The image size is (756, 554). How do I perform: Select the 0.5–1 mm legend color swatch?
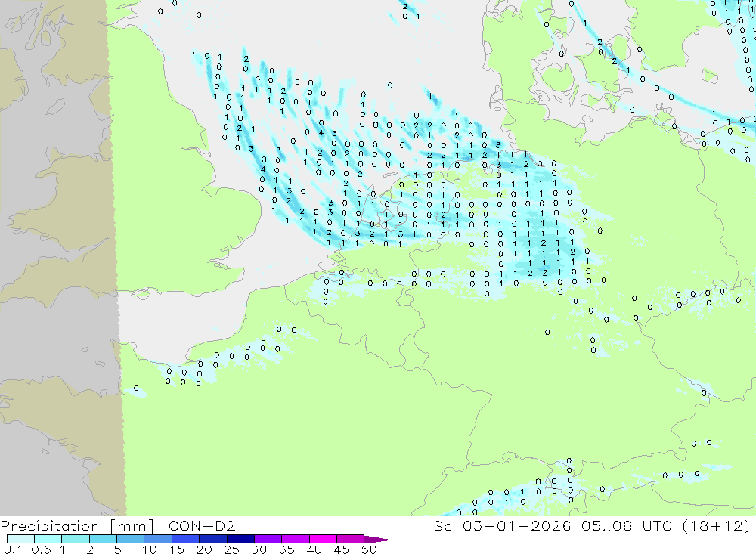click(48, 539)
